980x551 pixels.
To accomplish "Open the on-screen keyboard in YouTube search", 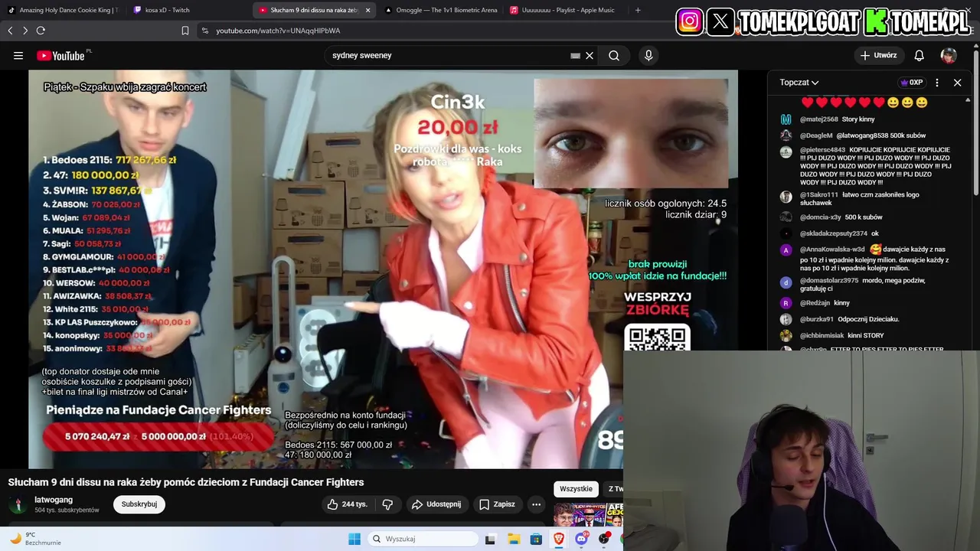I will click(575, 55).
